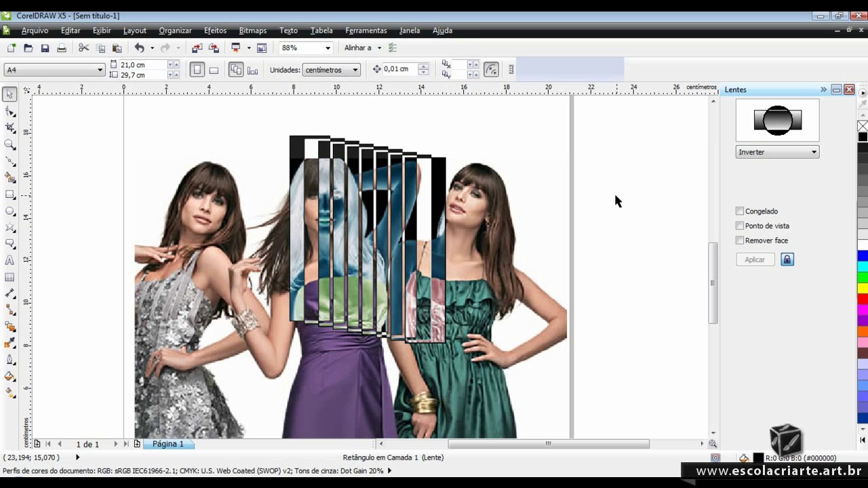Expand the undo history arrow
868x488 pixels.
[152, 48]
